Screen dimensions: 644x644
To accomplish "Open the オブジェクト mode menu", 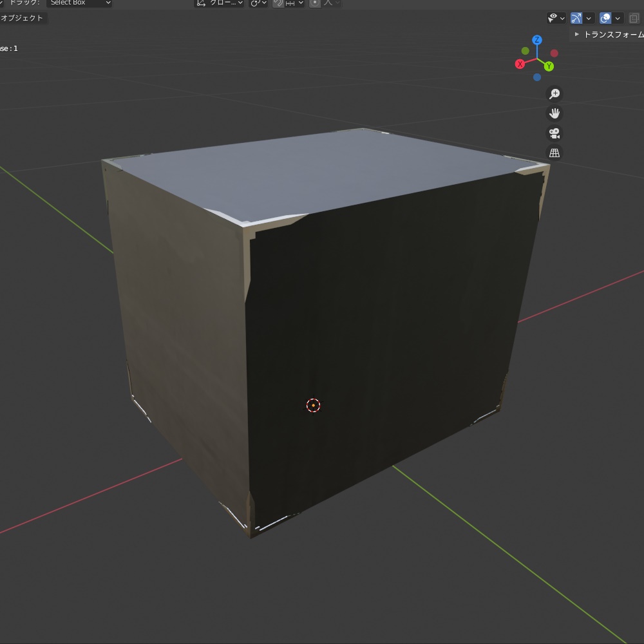I will click(x=24, y=18).
